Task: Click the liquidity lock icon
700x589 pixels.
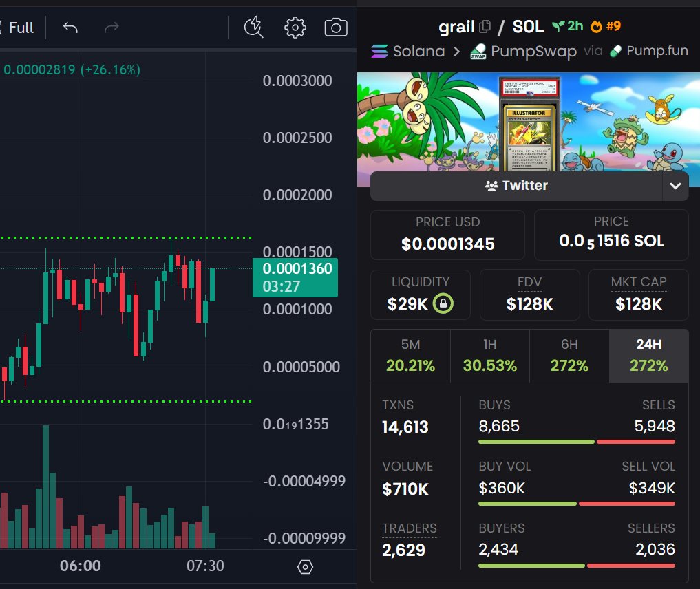Action: click(x=443, y=303)
